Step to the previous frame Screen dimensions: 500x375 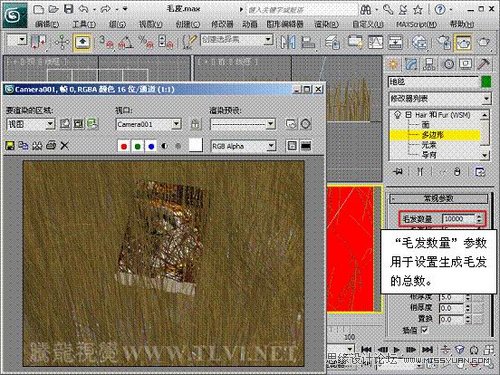point(383,350)
